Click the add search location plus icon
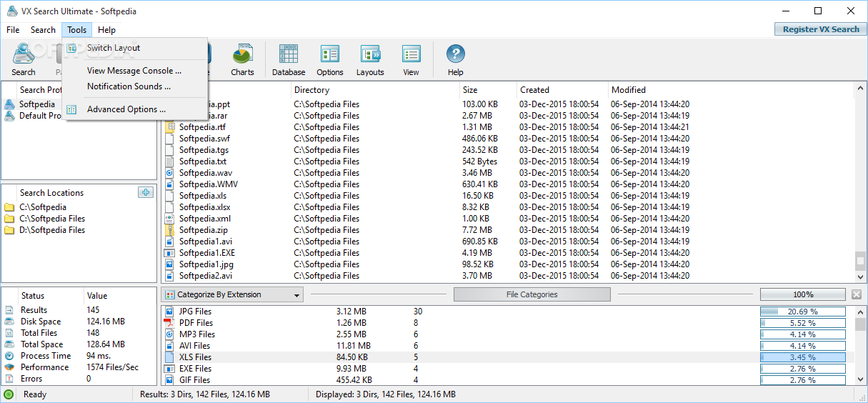868x403 pixels. [146, 192]
